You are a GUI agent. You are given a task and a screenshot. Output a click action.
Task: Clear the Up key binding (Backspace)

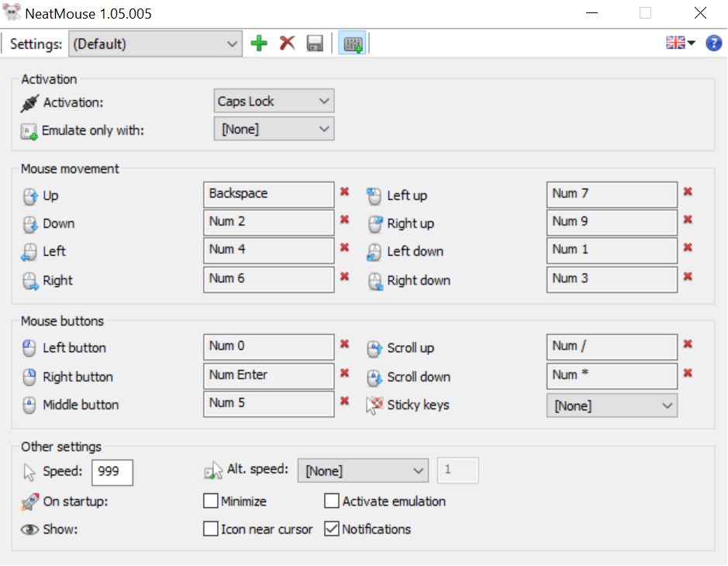tap(344, 192)
